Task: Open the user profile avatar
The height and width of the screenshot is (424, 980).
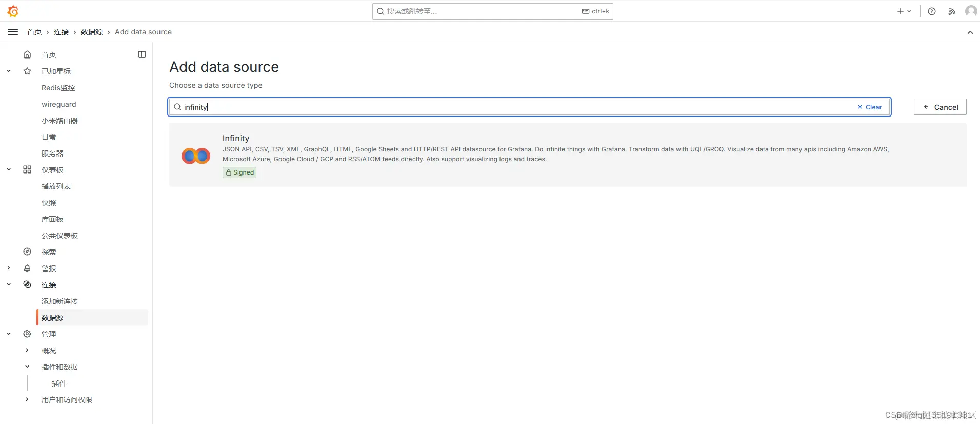Action: (x=971, y=11)
